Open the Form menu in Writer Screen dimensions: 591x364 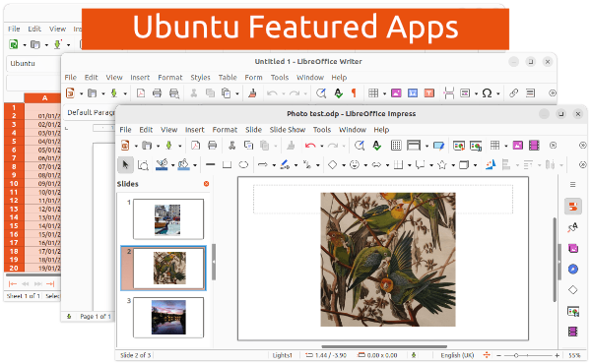254,77
